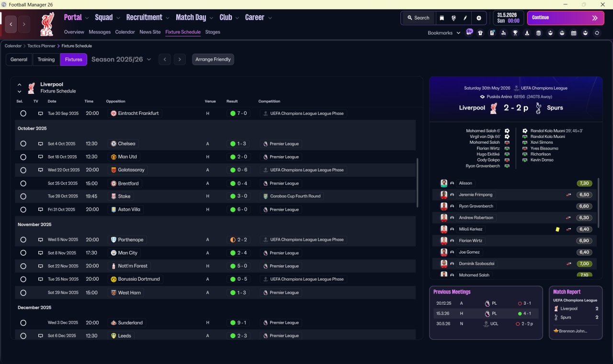Viewport: 613px width, 364px height.
Task: Open the Tactics Planner breadcrumb link
Action: pyautogui.click(x=42, y=46)
